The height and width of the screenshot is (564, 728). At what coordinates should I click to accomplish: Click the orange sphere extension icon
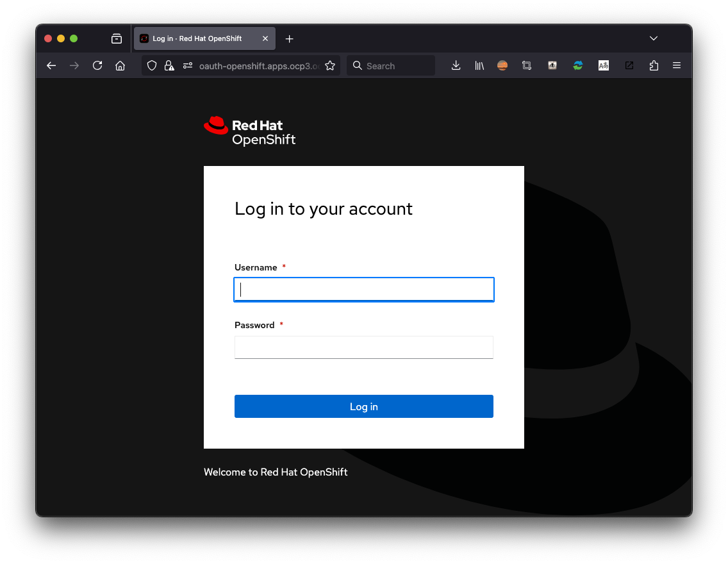tap(502, 66)
